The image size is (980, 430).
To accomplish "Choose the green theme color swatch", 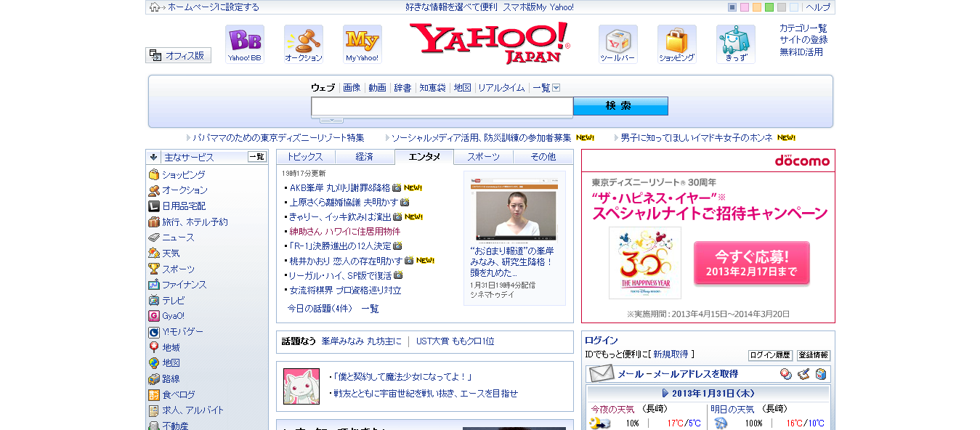I will tap(769, 7).
